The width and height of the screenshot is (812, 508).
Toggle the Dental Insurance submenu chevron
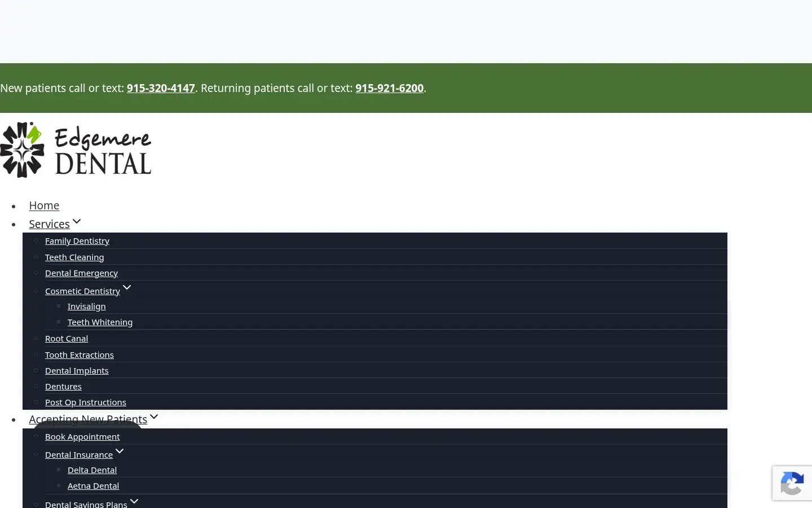(120, 451)
